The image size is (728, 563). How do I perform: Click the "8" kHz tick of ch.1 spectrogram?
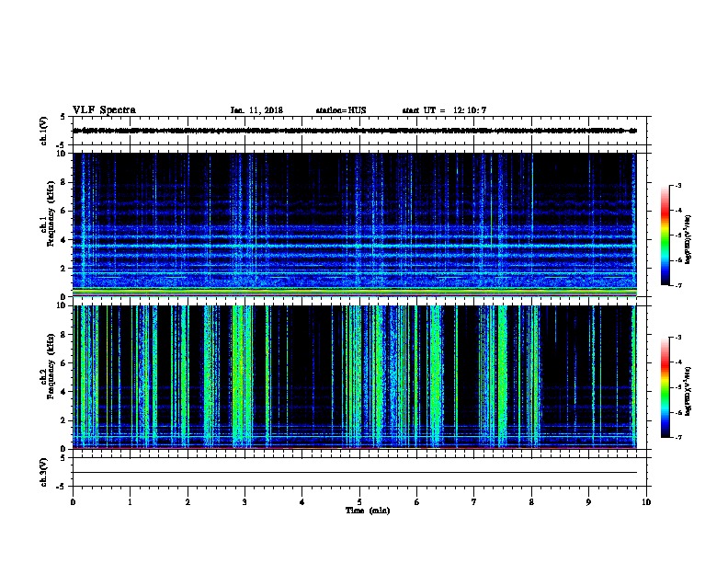[63, 182]
